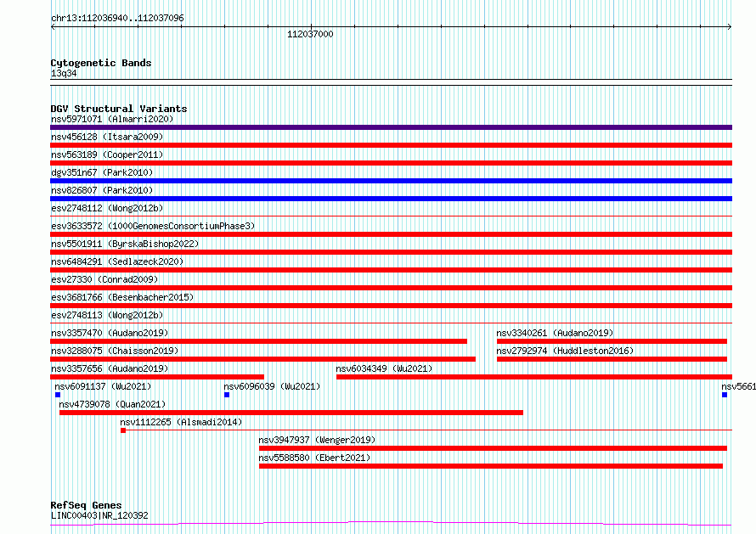Click the nsv1112265 (Alsmadi2014) label
756x534 pixels.
point(181,422)
